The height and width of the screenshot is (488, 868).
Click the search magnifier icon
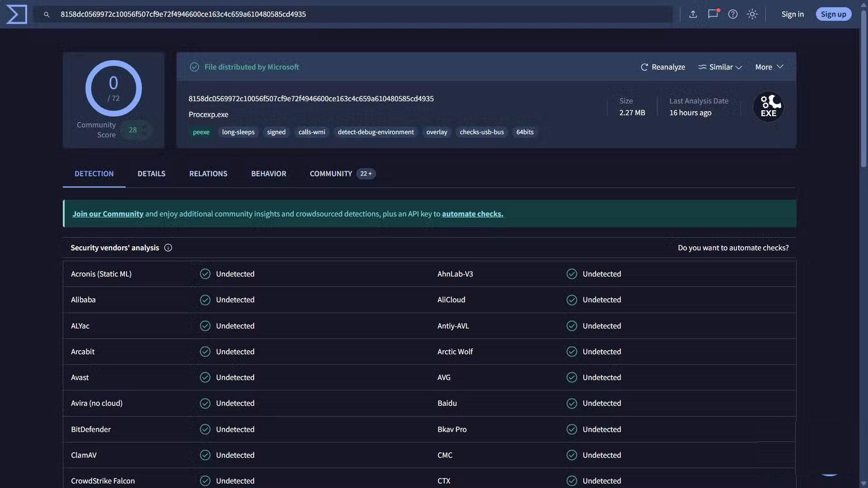point(47,14)
